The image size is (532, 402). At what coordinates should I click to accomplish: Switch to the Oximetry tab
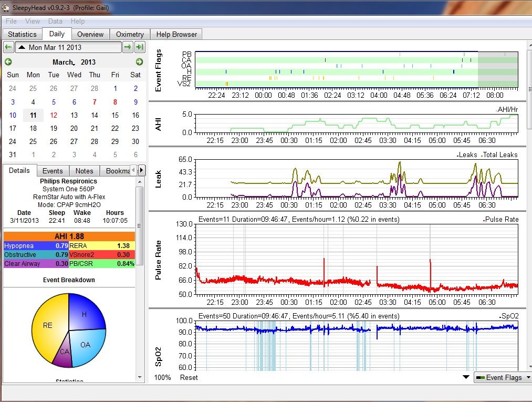coord(130,34)
